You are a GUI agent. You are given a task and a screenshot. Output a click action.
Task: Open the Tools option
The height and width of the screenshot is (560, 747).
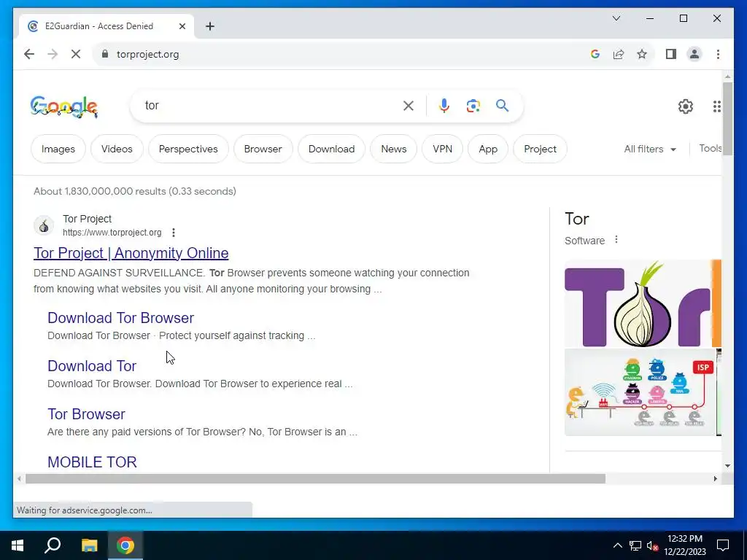(710, 149)
